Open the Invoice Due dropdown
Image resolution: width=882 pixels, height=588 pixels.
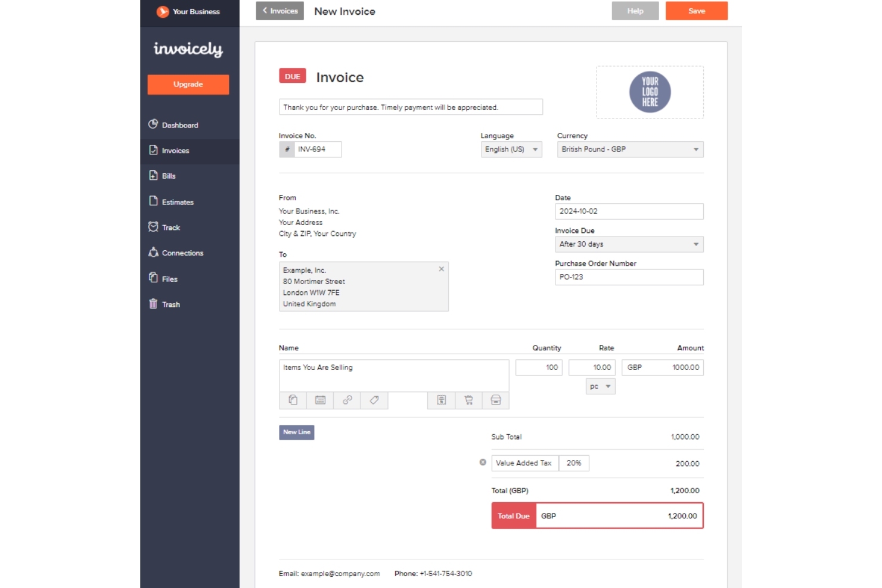click(x=629, y=244)
